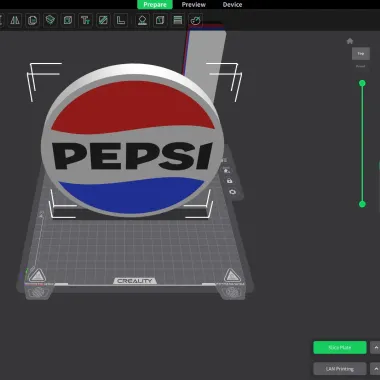Click the Top face of view cube
The height and width of the screenshot is (380, 380).
point(361,54)
